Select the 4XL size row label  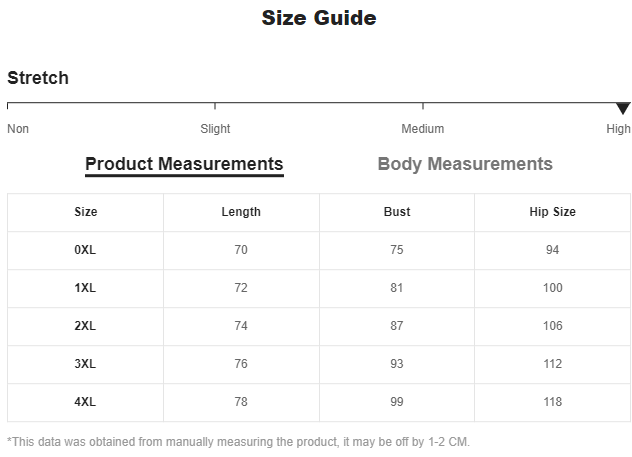point(86,402)
